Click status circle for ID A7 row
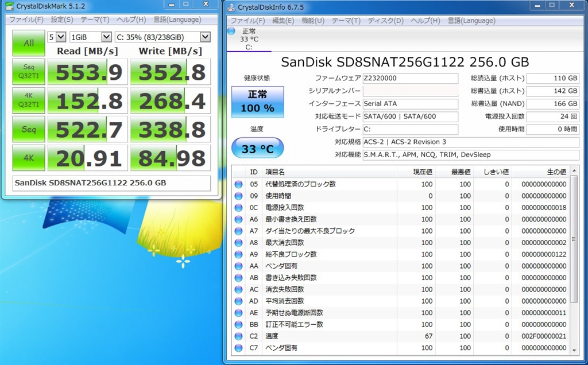This screenshot has width=588, height=365. pos(238,231)
